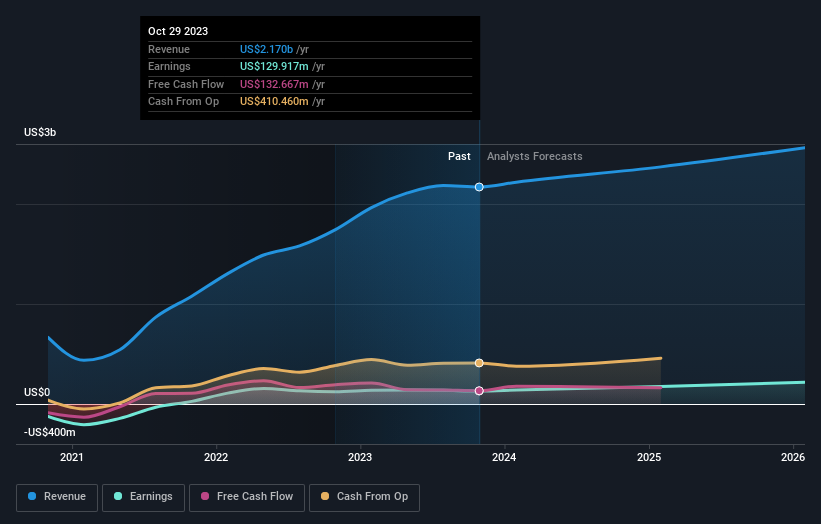Click the tooltip 'Revenue' row label

[169, 49]
